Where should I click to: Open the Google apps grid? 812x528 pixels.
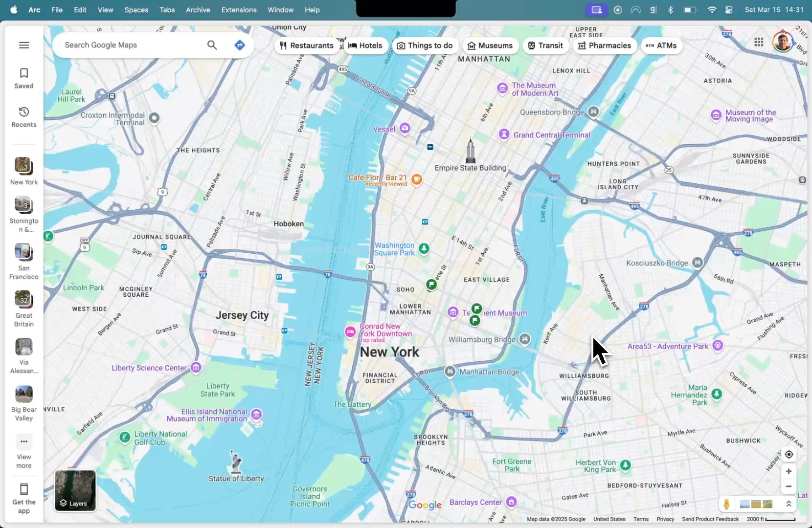[x=759, y=42]
